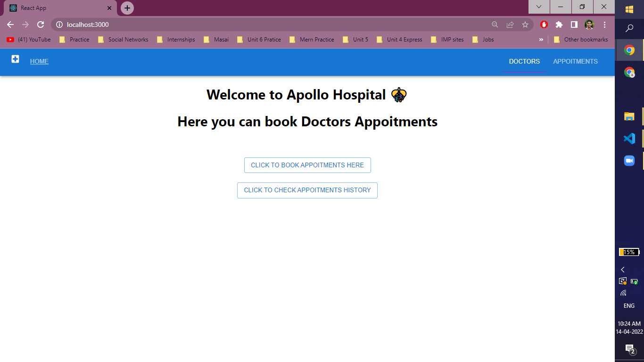This screenshot has width=644, height=362.
Task: Click the site info icon before localhost:3000
Action: pyautogui.click(x=59, y=24)
